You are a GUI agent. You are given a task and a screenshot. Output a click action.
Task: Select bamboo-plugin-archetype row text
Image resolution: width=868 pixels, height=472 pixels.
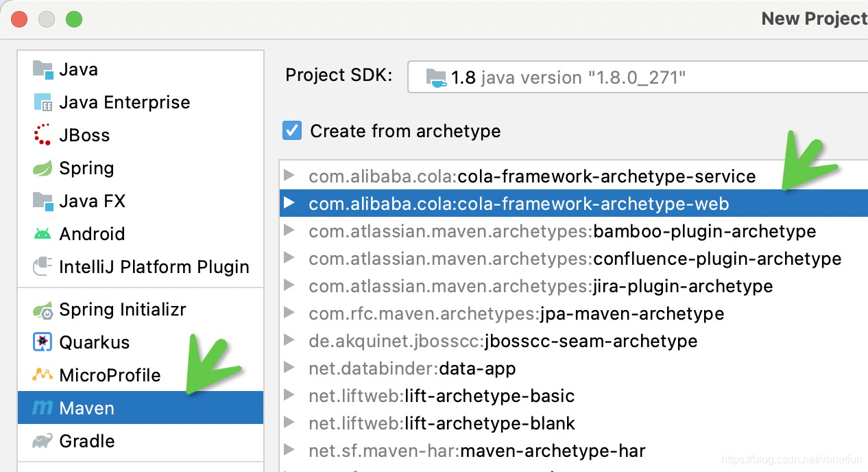[x=563, y=231]
